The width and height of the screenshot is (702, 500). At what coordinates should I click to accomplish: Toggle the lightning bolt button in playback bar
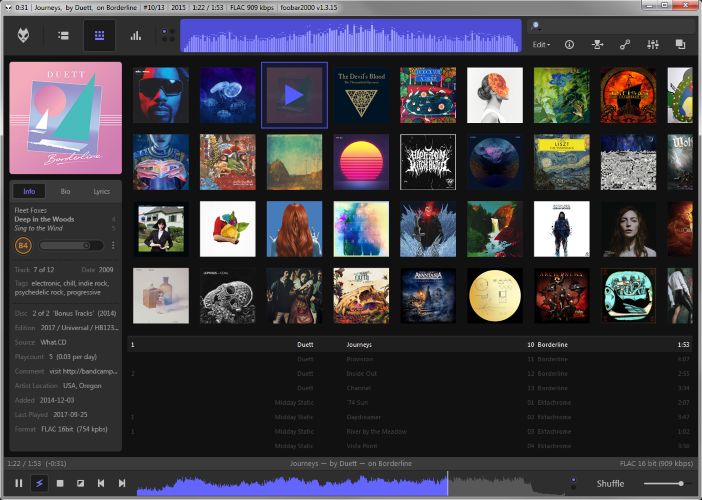[x=38, y=484]
